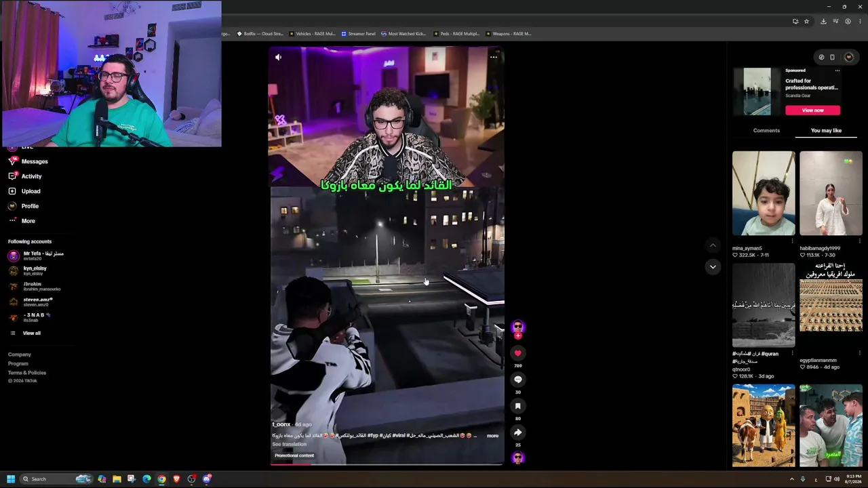The width and height of the screenshot is (868, 488).
Task: Click the phone app icon in top pill
Action: tap(833, 57)
